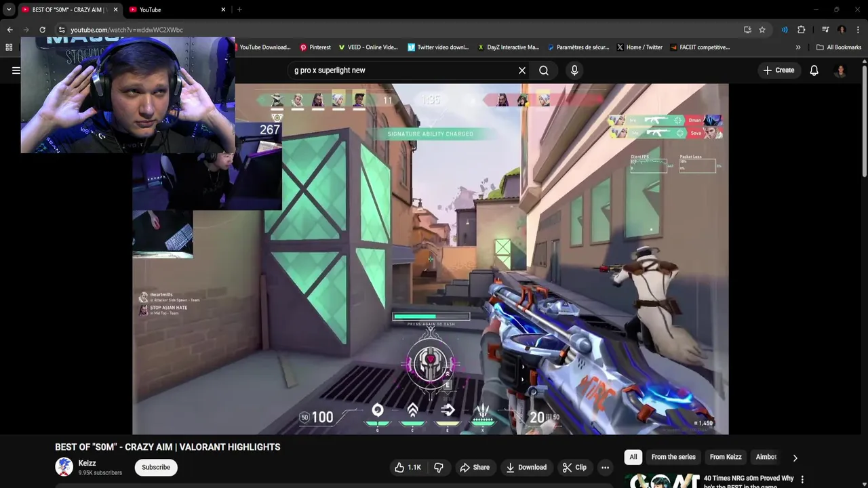Open the YouTube guide hamburger menu
868x488 pixels.
(x=16, y=70)
